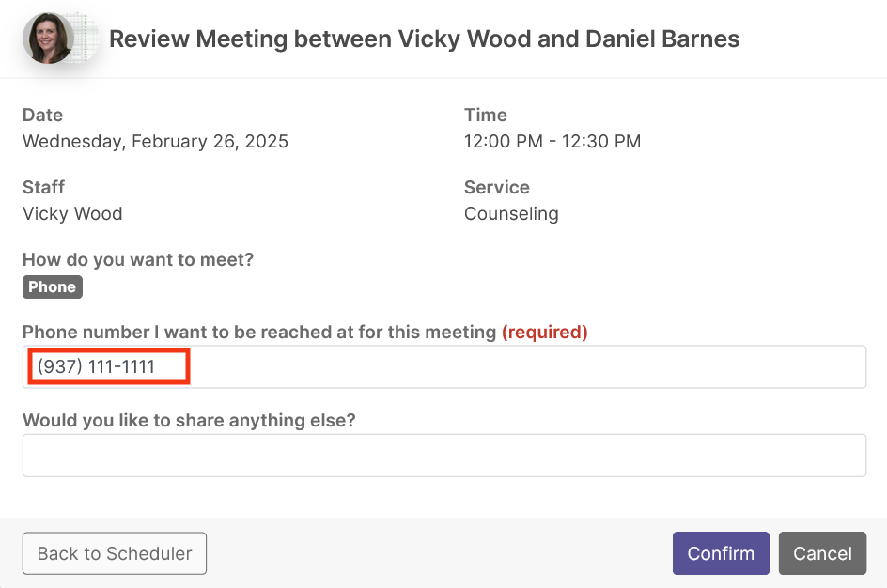Click the red (required) indicator text

click(545, 332)
